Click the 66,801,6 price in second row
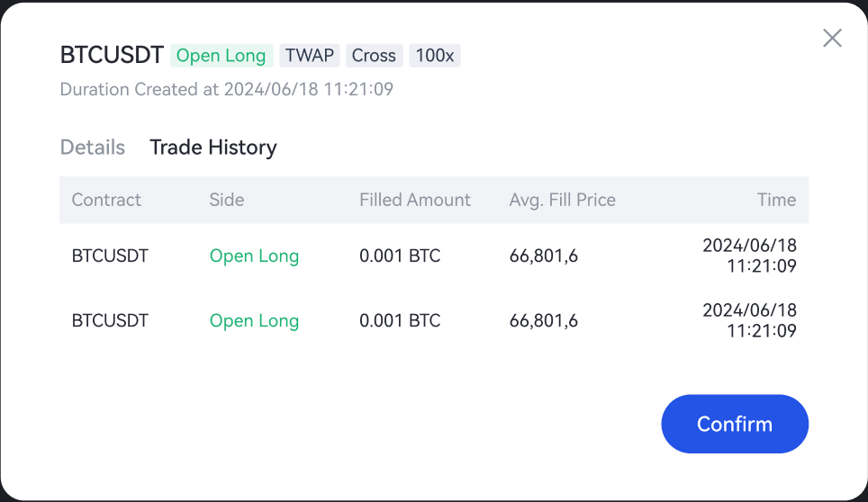Image resolution: width=868 pixels, height=502 pixels. (x=544, y=321)
